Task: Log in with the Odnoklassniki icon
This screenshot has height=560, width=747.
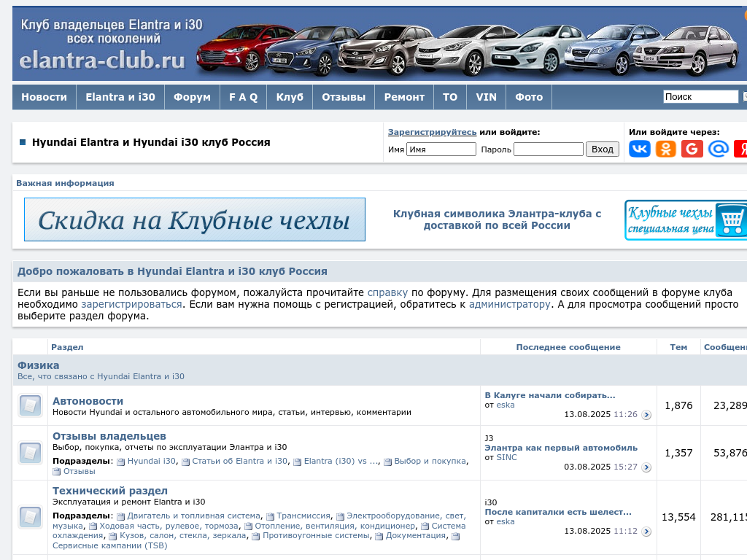Action: 665,149
